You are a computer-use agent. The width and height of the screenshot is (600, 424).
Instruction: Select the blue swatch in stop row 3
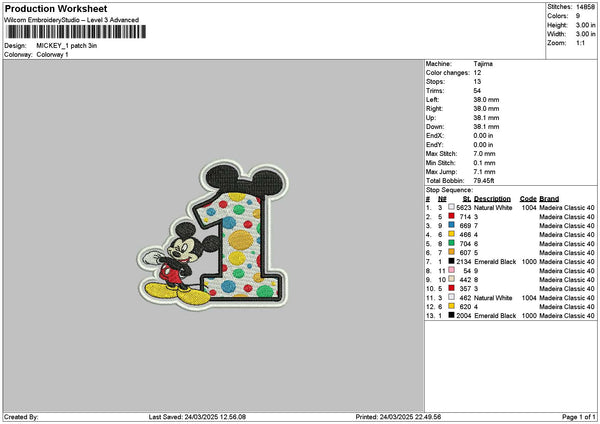pos(452,225)
